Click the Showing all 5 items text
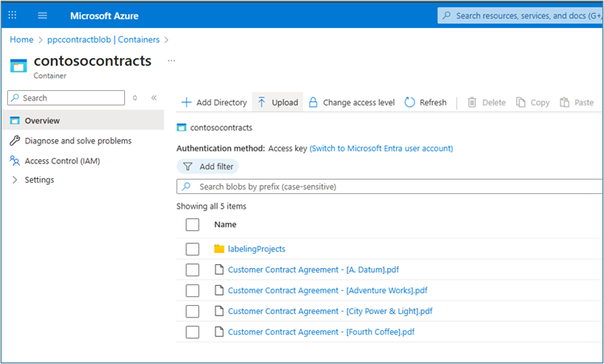Image resolution: width=604 pixels, height=364 pixels. (211, 206)
